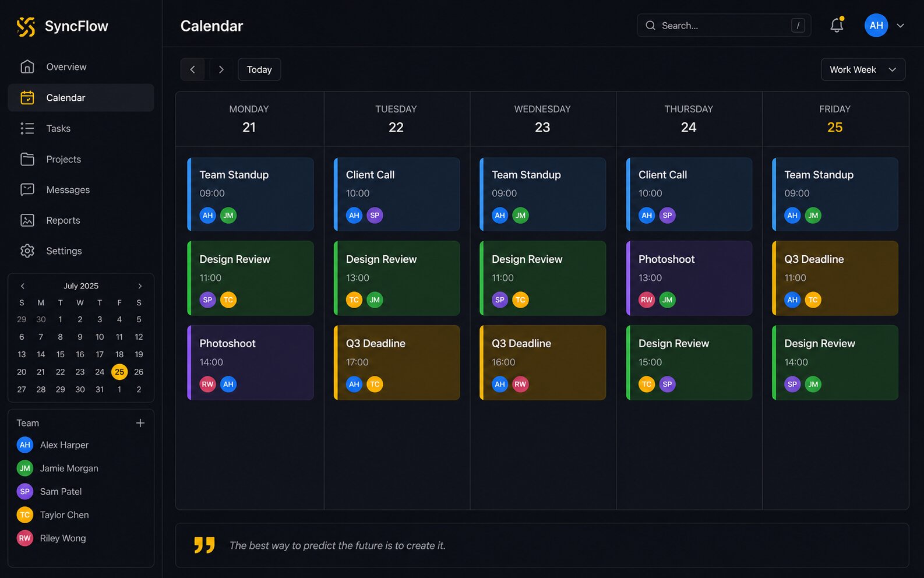The width and height of the screenshot is (924, 578).
Task: Add a team member with plus button
Action: pyautogui.click(x=140, y=422)
